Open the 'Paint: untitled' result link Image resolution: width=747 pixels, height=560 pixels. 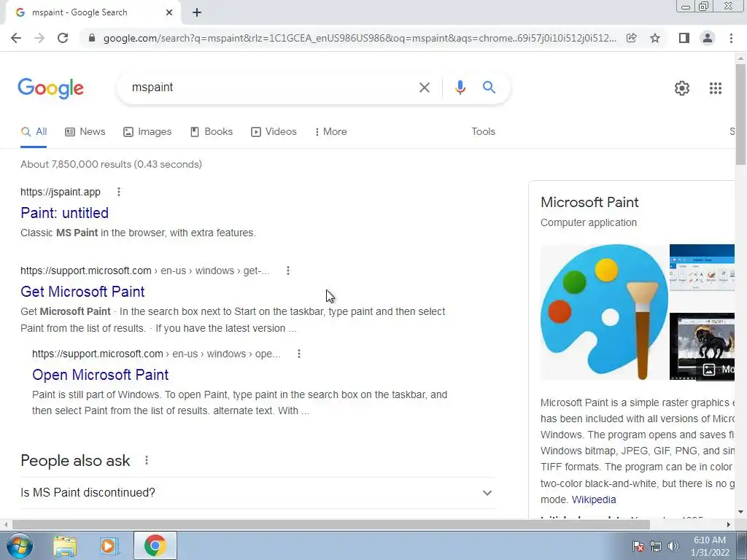[x=64, y=213]
